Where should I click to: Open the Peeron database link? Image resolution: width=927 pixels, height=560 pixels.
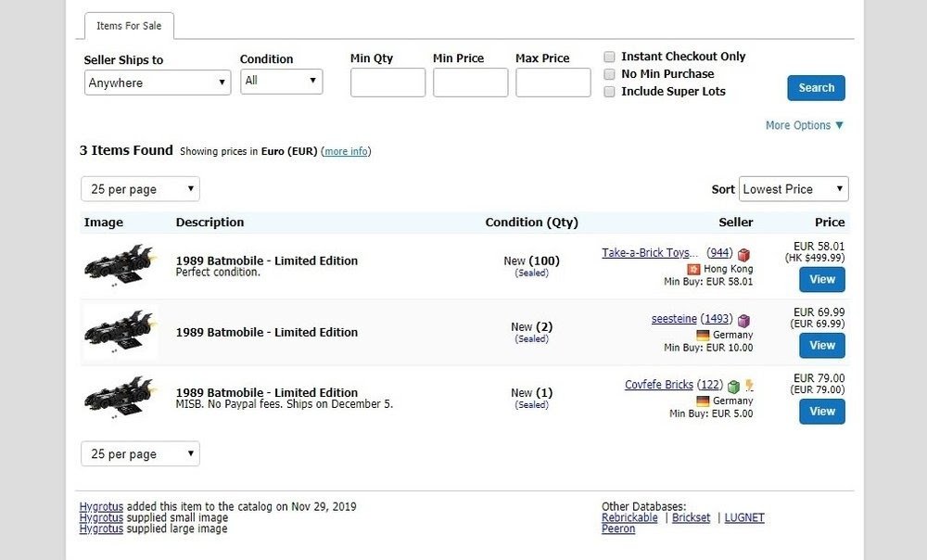618,528
